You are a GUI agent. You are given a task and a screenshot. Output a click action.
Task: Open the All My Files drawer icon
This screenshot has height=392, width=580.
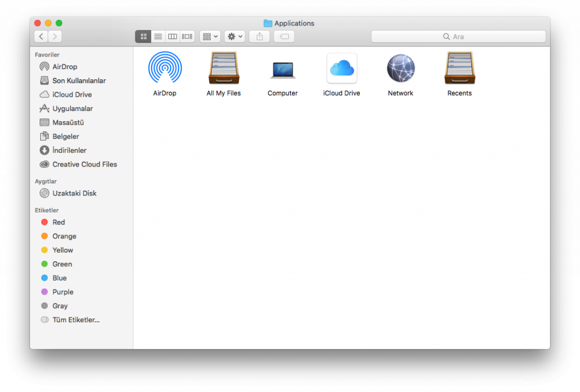224,68
